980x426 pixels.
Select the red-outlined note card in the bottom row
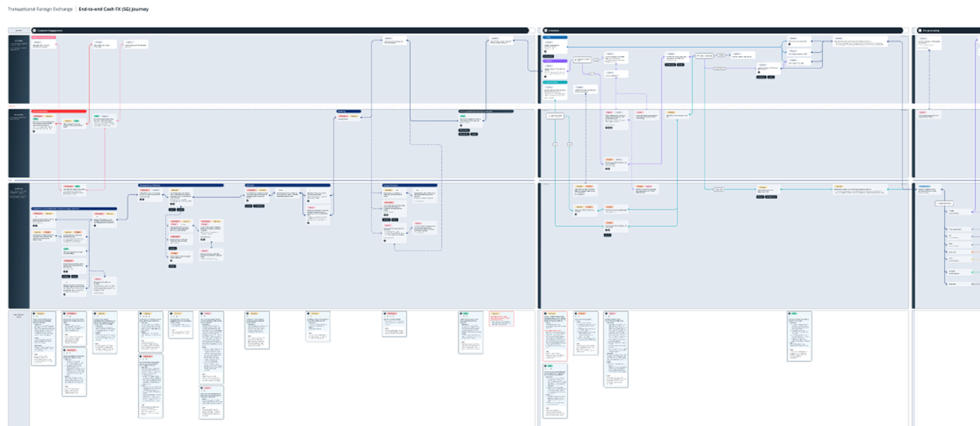tap(502, 319)
